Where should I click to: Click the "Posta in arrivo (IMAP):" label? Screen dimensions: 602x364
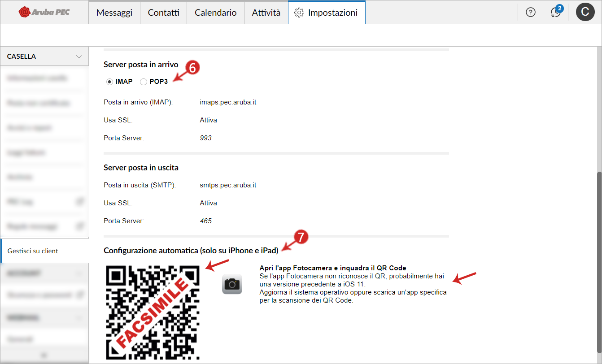point(138,102)
